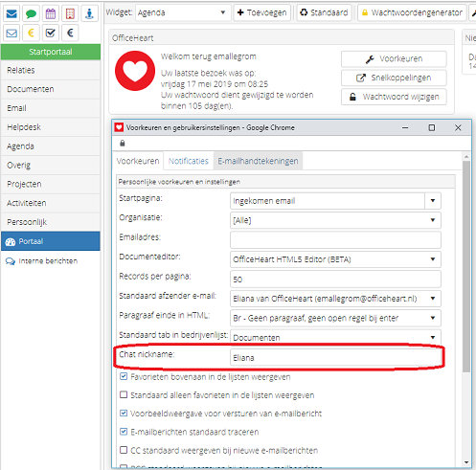
Task: Open the Widget Agenda dropdown
Action: pyautogui.click(x=183, y=12)
